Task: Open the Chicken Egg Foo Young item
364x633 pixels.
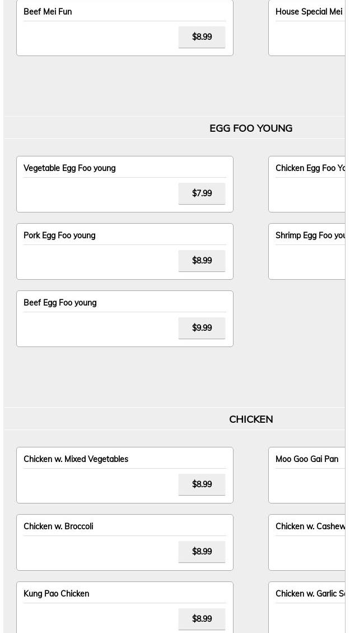Action: click(310, 168)
